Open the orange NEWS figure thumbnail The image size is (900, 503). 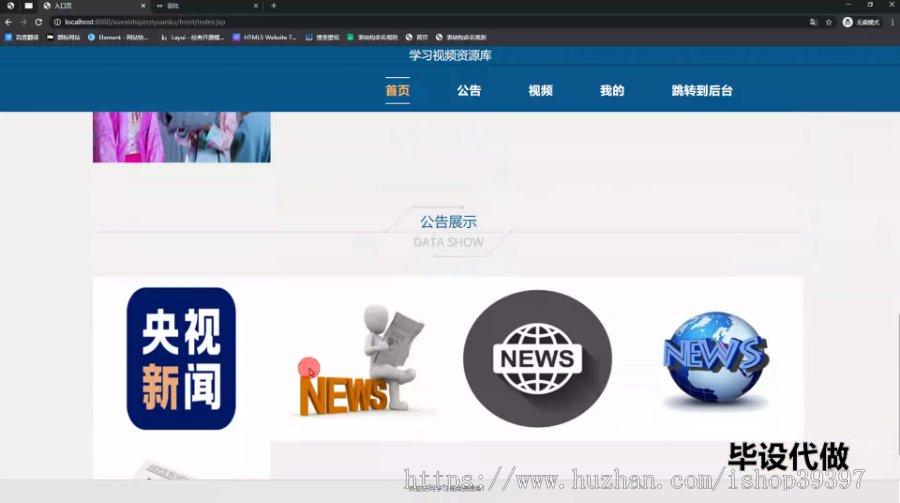pos(359,361)
